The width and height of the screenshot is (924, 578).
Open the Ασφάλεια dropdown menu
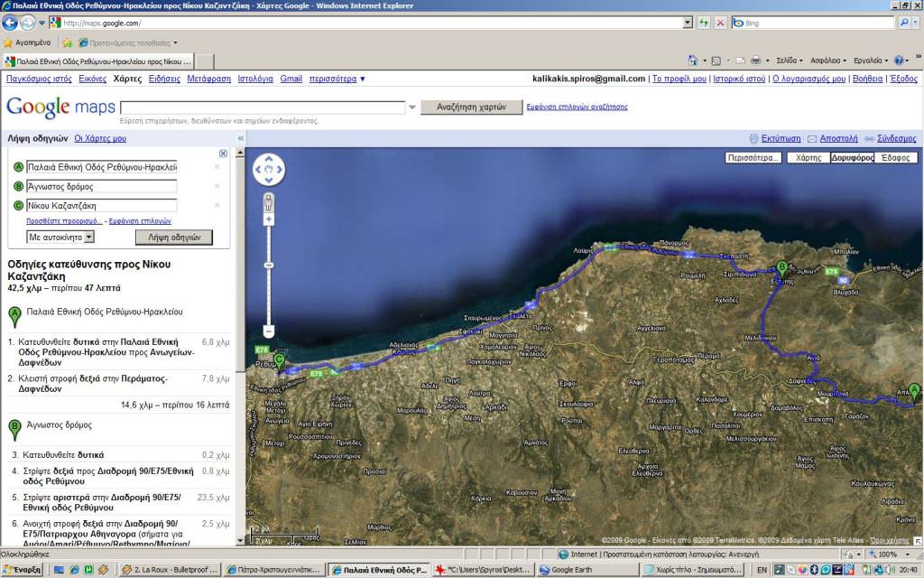point(828,61)
